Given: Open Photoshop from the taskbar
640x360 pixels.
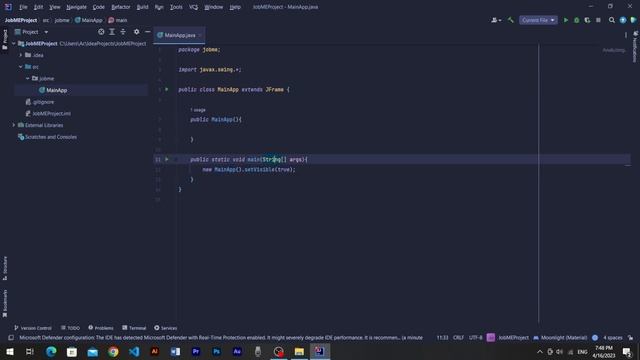Looking at the screenshot, I should (x=216, y=351).
